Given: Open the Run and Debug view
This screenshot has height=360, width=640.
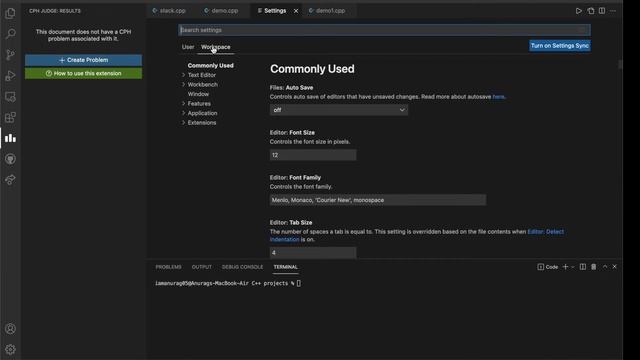Looking at the screenshot, I should click(x=11, y=76).
